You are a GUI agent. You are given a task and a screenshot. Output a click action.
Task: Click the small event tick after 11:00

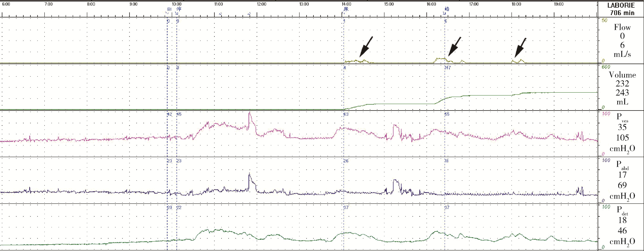tap(220, 14)
